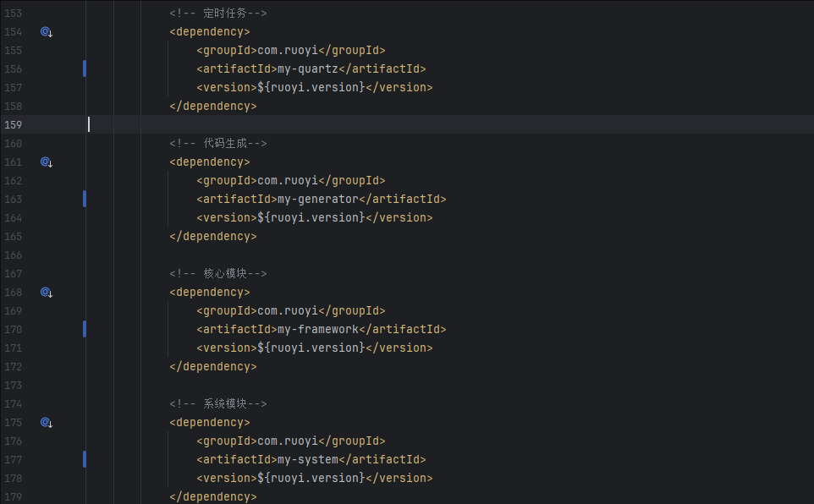Image resolution: width=814 pixels, height=504 pixels.
Task: Click the my-generator artifactId value
Action: [x=318, y=200]
